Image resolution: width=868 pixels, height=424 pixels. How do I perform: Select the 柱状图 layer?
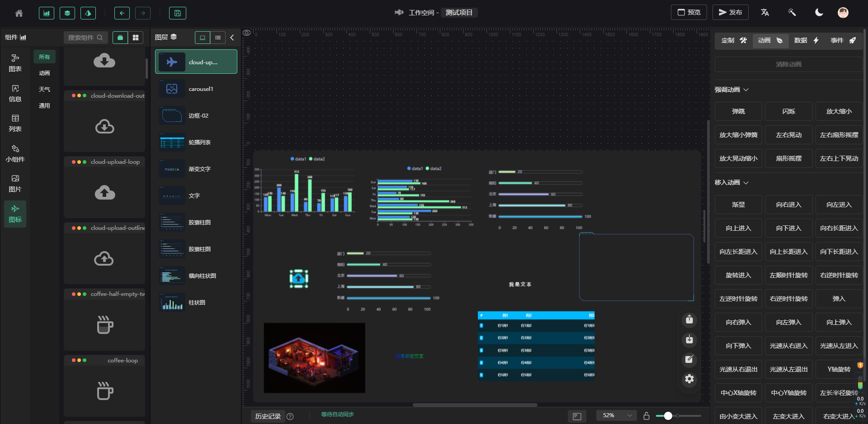pos(196,302)
